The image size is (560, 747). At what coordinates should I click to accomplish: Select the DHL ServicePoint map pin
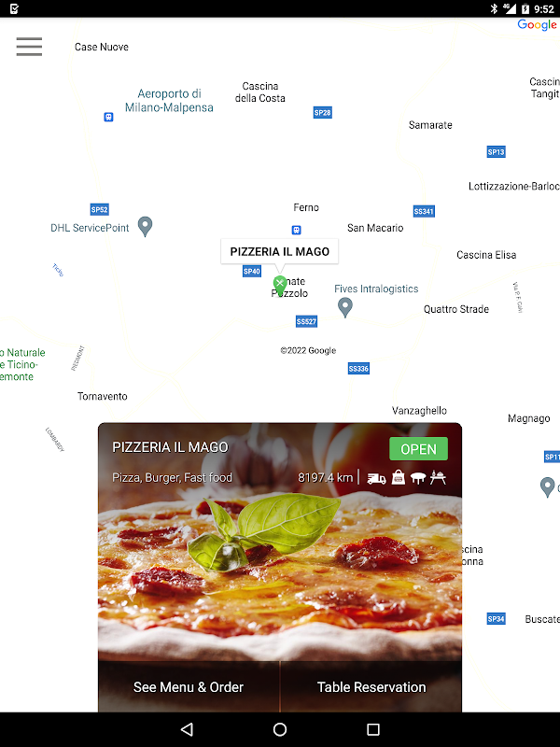pyautogui.click(x=146, y=226)
